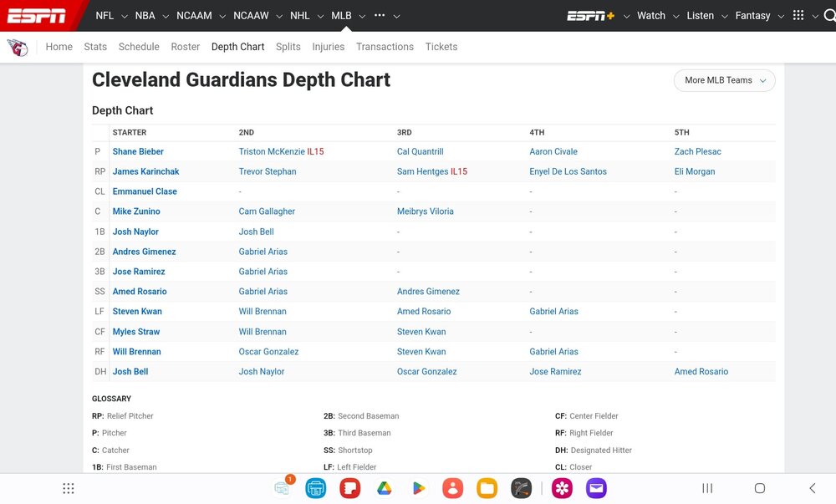The image size is (836, 504).
Task: Open the yellow Files app in taskbar
Action: pos(487,489)
